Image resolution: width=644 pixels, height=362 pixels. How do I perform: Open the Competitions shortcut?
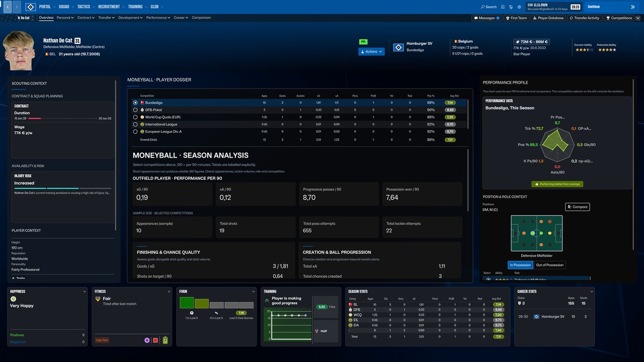pyautogui.click(x=619, y=18)
